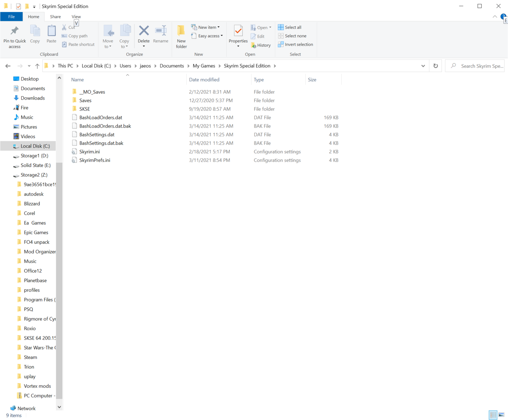
Task: Open the Recent locations dropdown arrow
Action: [29, 66]
